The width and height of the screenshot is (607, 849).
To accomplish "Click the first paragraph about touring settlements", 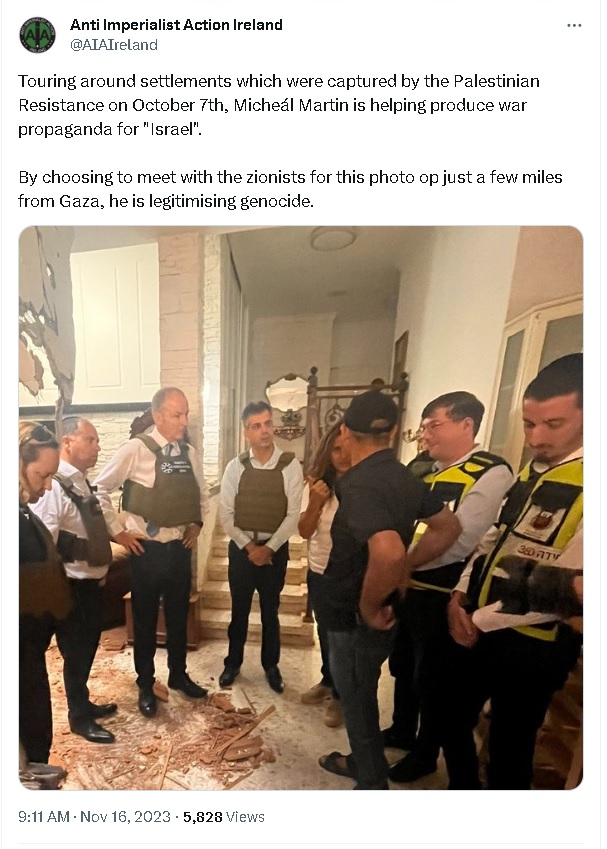I will tap(279, 105).
